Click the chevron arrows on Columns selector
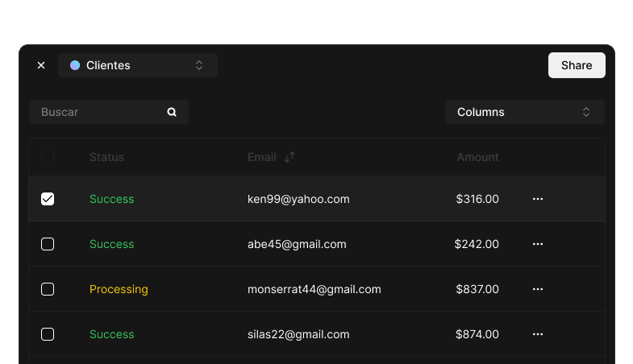The height and width of the screenshot is (364, 633). (x=586, y=112)
